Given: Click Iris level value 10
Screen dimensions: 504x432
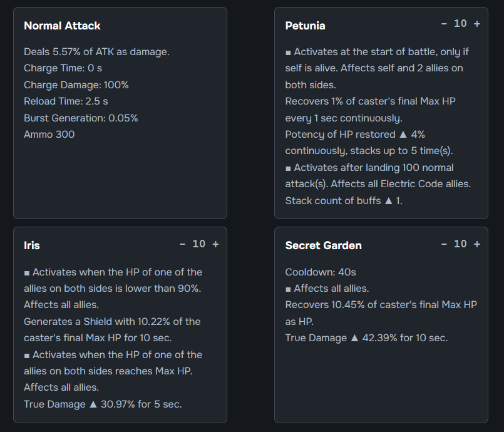Looking at the screenshot, I should [x=199, y=244].
